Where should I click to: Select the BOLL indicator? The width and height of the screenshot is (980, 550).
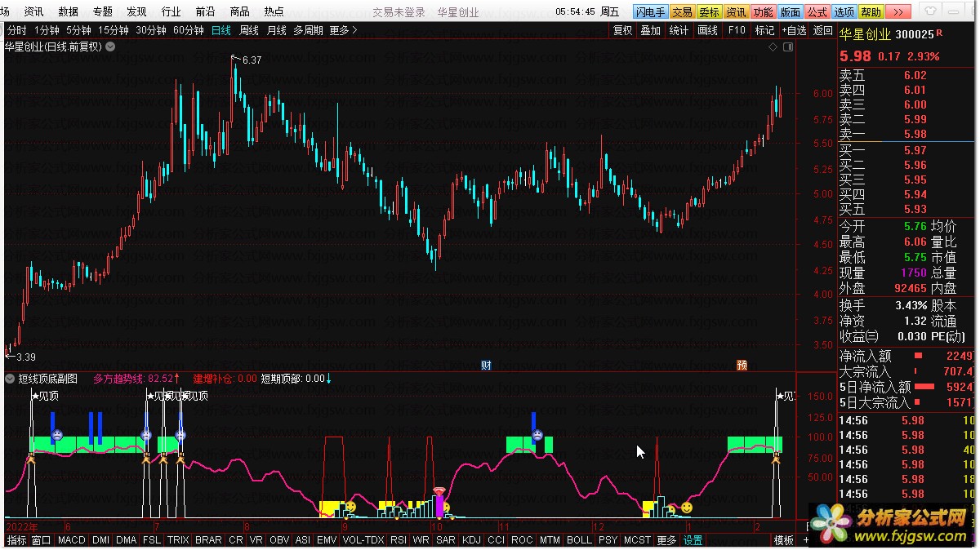point(579,540)
